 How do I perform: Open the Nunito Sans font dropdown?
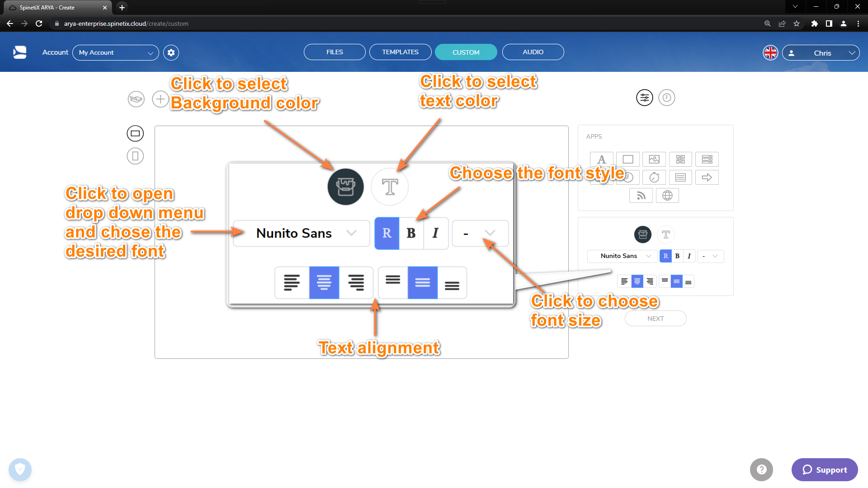[x=301, y=233]
